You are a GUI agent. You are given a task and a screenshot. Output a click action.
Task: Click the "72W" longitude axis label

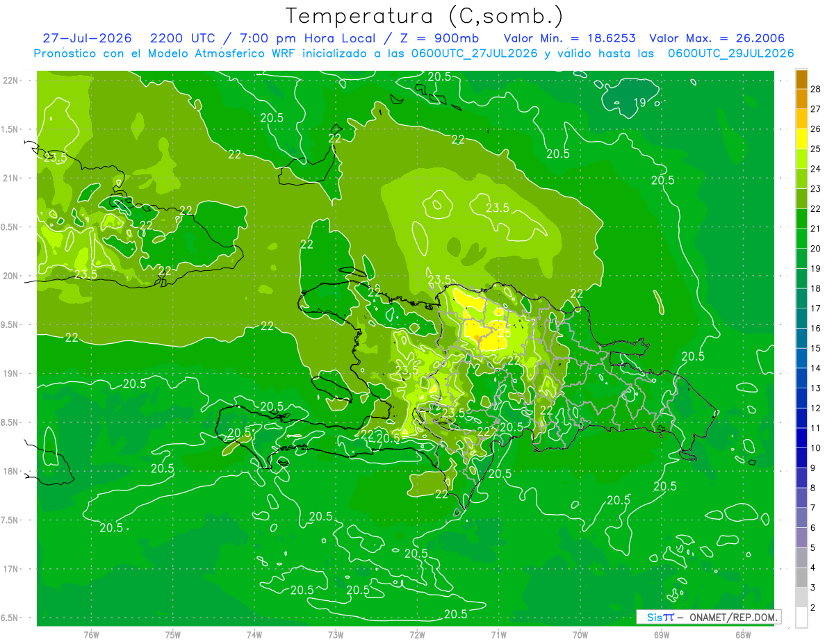[x=417, y=635]
